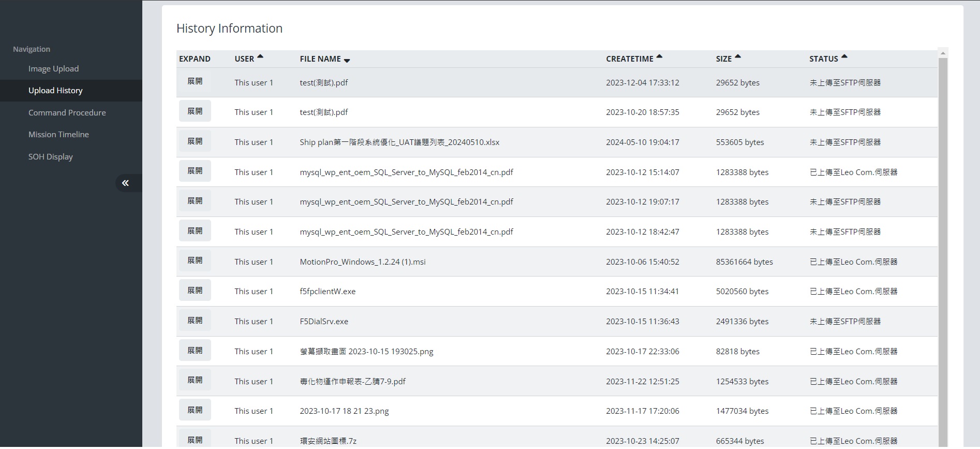Sort by FILE NAME column arrow

pyautogui.click(x=347, y=61)
